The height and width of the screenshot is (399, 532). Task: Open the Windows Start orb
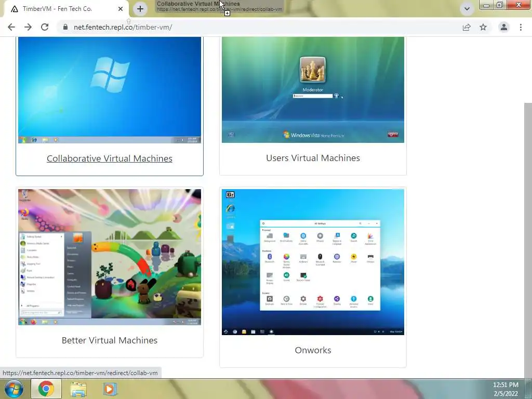tap(14, 389)
